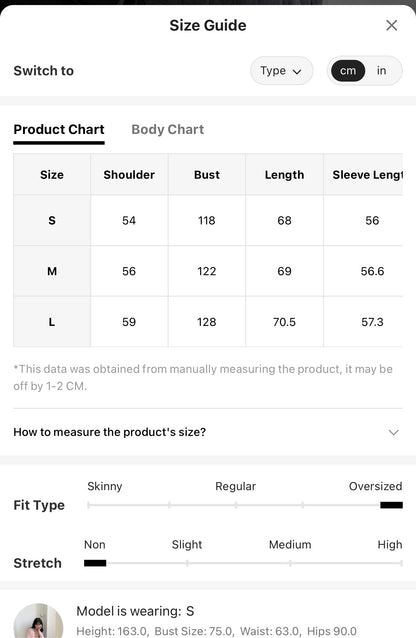This screenshot has width=416, height=638.
Task: Select the size M row header
Action: tap(52, 271)
